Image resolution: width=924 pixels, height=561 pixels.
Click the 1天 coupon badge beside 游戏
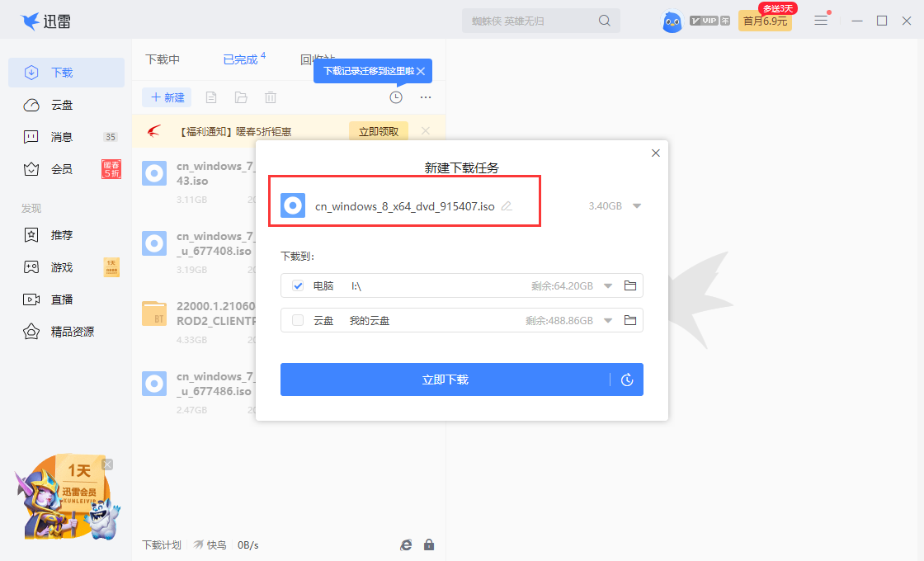[111, 267]
